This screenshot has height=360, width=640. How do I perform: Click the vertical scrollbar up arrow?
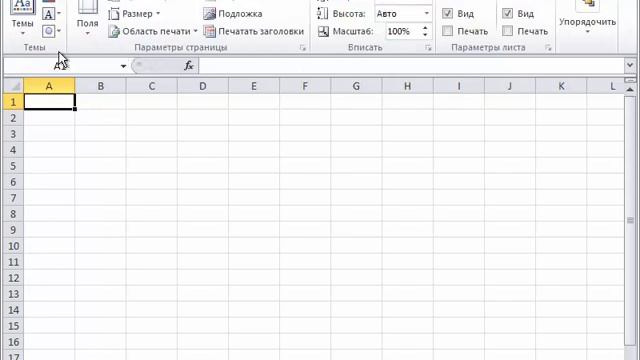pyautogui.click(x=630, y=89)
